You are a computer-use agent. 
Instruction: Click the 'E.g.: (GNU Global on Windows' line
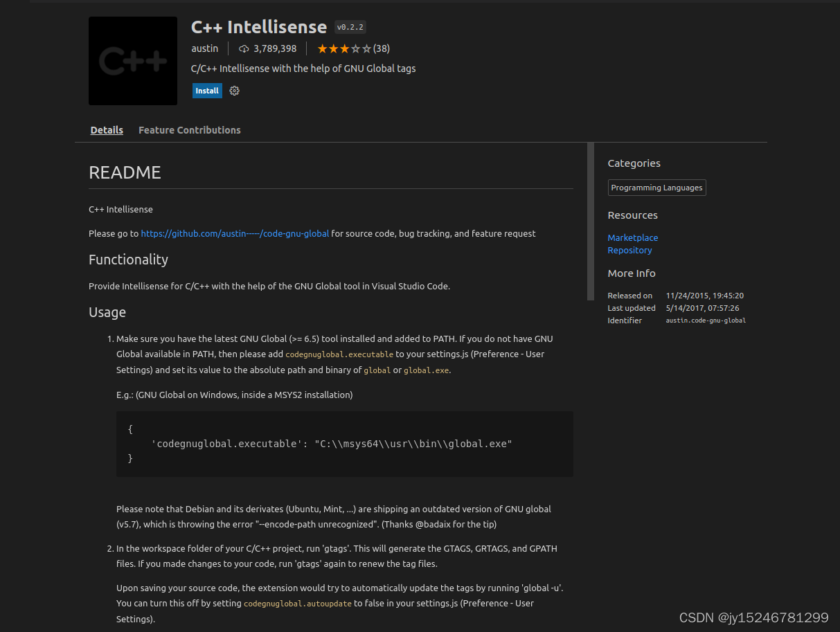pyautogui.click(x=235, y=395)
